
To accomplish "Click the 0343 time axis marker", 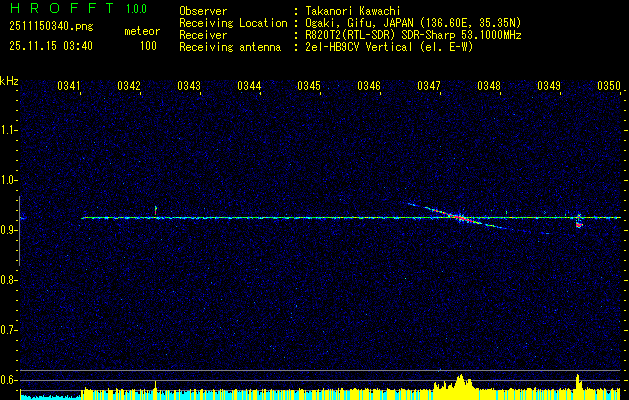I will pos(189,86).
